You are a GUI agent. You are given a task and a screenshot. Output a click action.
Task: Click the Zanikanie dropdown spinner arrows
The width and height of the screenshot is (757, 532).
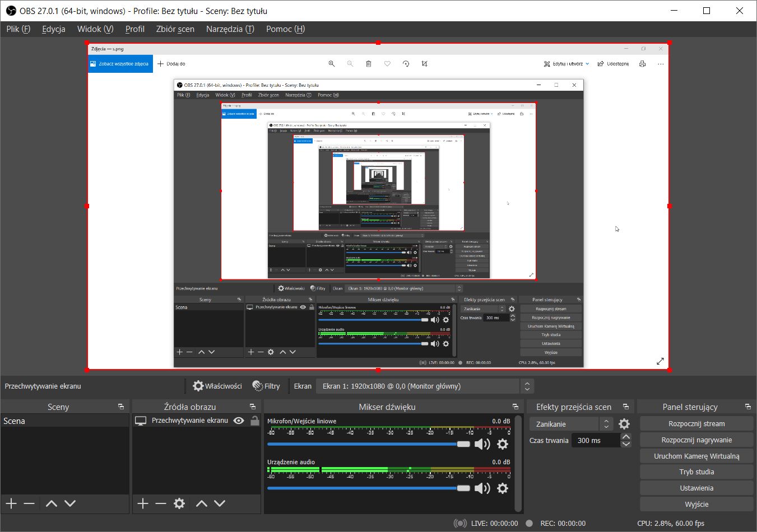[x=606, y=424]
